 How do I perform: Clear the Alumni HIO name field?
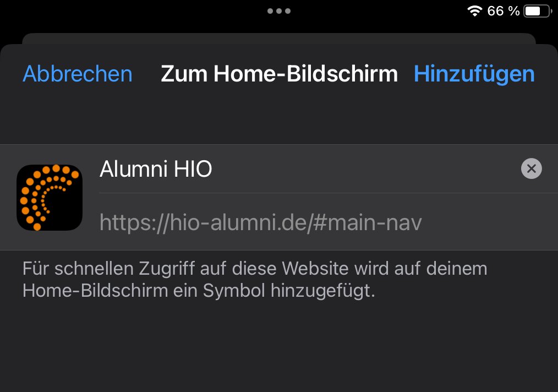531,168
